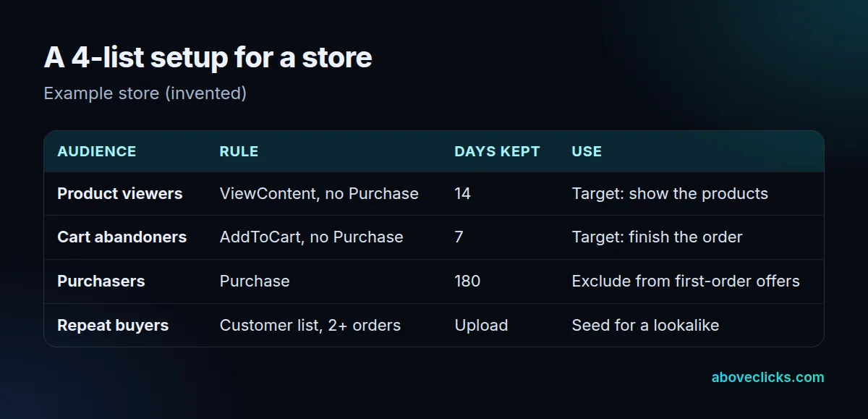This screenshot has height=419, width=868.
Task: Select the 'Purchasers' audience cell
Action: (x=101, y=282)
